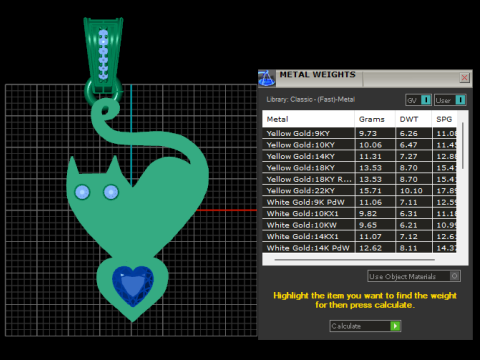This screenshot has height=360, width=480.
Task: Click the horizontal scrollbar below the metal table
Action: (355, 259)
